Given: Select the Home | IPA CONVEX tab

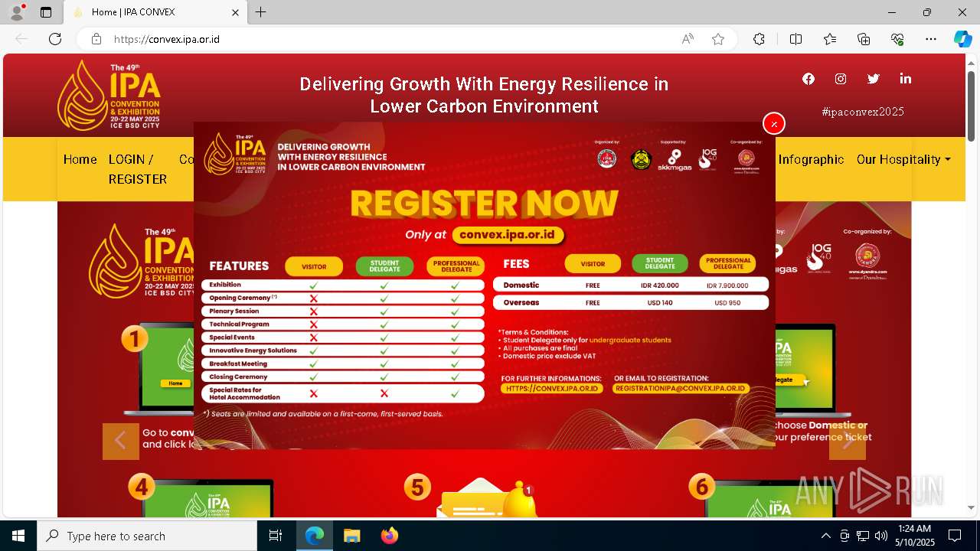Looking at the screenshot, I should (155, 12).
